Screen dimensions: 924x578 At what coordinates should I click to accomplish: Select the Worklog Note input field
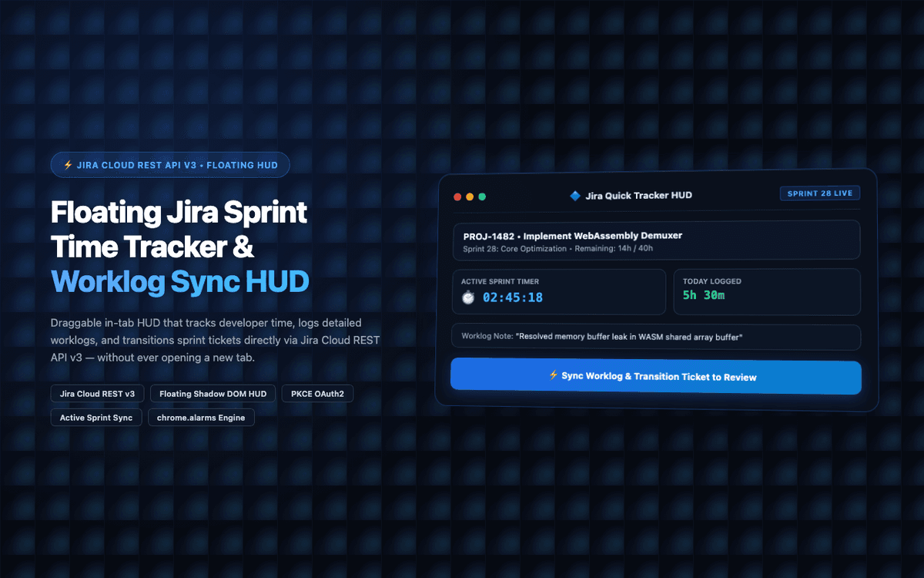[656, 337]
